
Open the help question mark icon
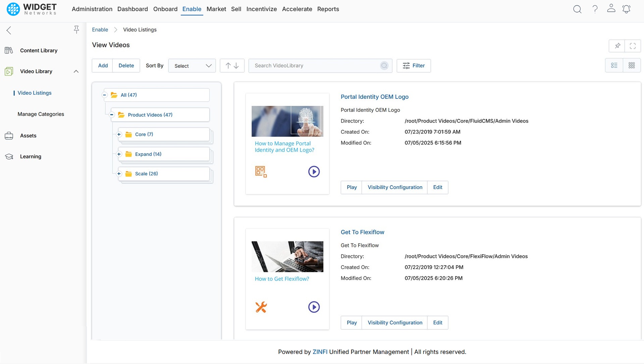pyautogui.click(x=595, y=9)
